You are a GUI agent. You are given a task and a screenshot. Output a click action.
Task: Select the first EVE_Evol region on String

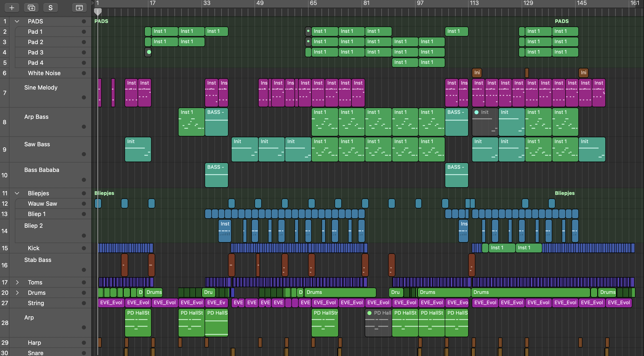pos(111,303)
